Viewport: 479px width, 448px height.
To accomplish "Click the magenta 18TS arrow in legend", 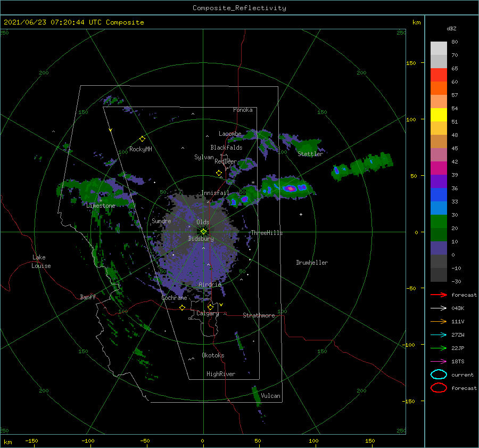I will [439, 362].
